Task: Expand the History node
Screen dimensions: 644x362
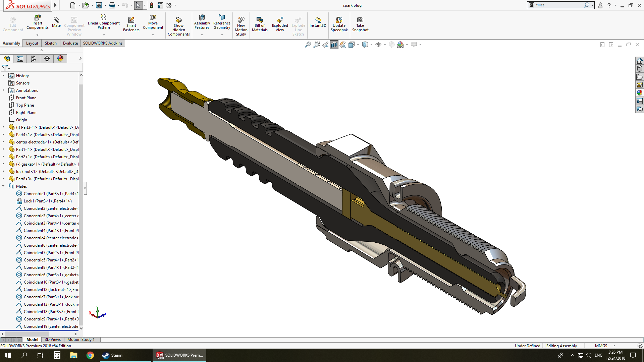Action: 3,75
